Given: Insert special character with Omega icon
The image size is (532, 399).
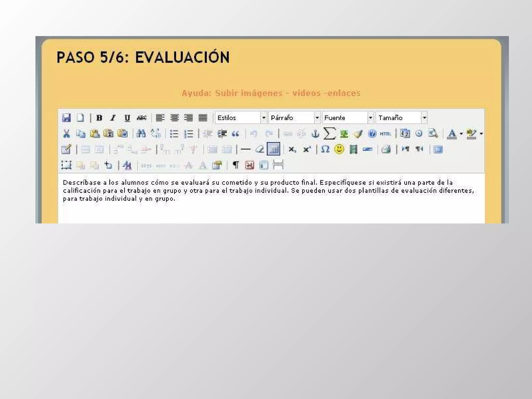Looking at the screenshot, I should pyautogui.click(x=325, y=149).
